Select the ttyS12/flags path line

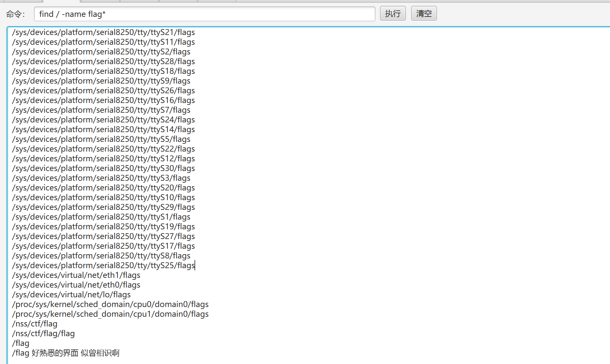103,159
